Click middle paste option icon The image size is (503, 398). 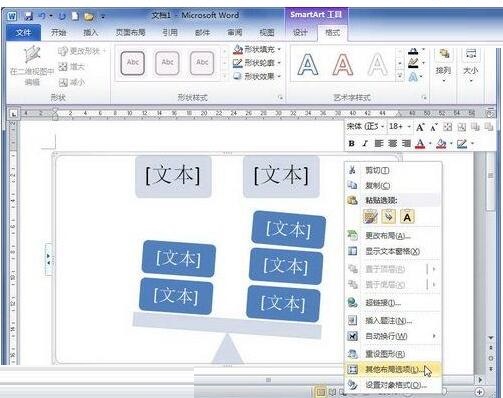[389, 217]
